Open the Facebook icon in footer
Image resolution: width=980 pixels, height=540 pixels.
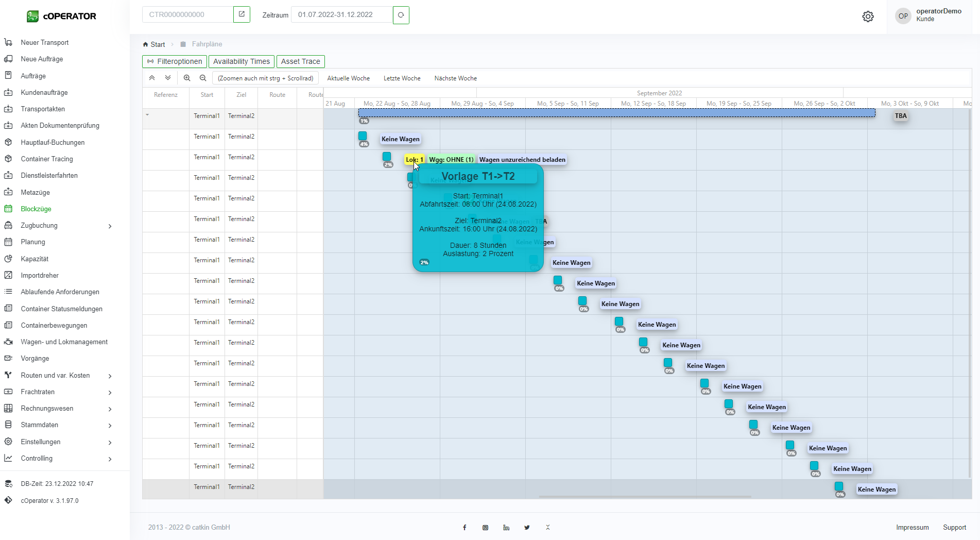click(465, 528)
